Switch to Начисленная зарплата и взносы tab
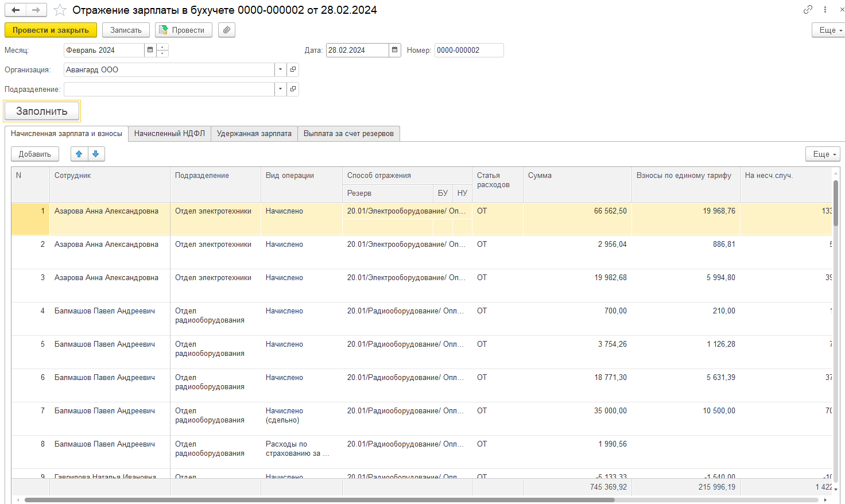Viewport: 845px width, 504px height. [67, 133]
